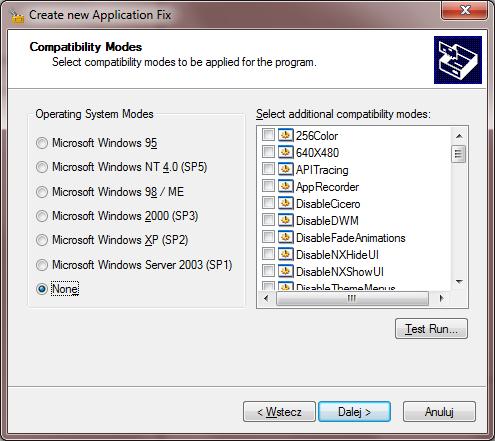Click the list's scroll down arrow
The image size is (495, 441).
point(459,282)
